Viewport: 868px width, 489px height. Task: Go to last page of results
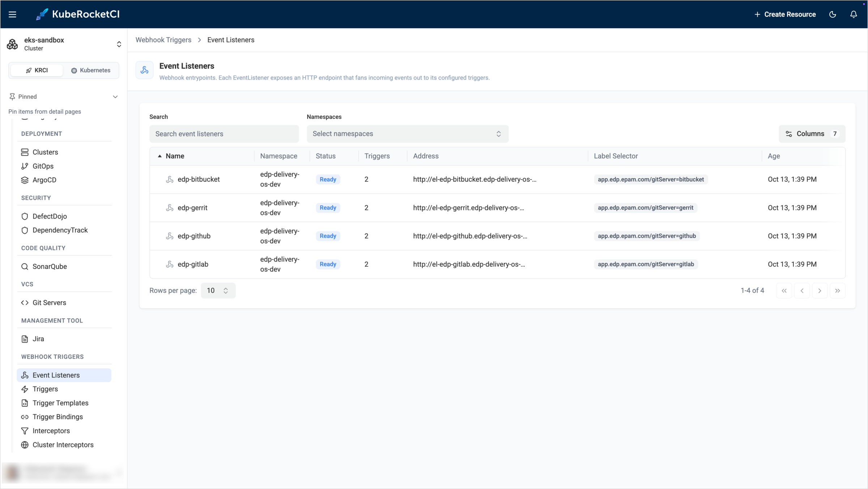pyautogui.click(x=837, y=291)
